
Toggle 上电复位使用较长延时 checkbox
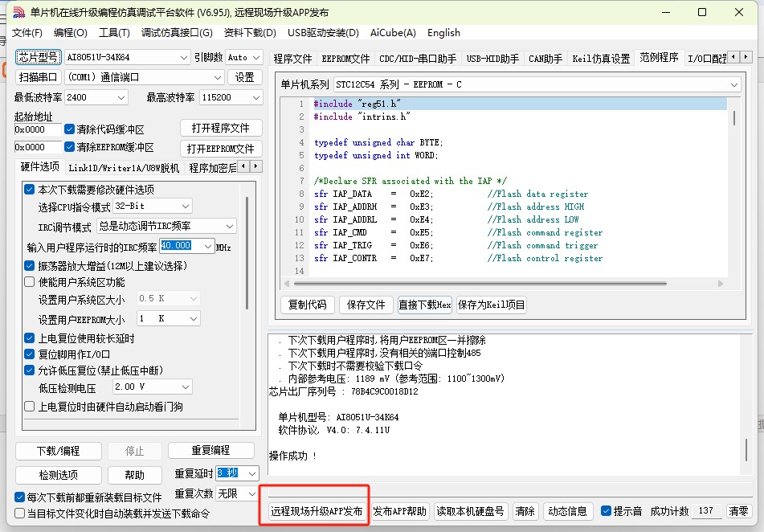tap(29, 338)
